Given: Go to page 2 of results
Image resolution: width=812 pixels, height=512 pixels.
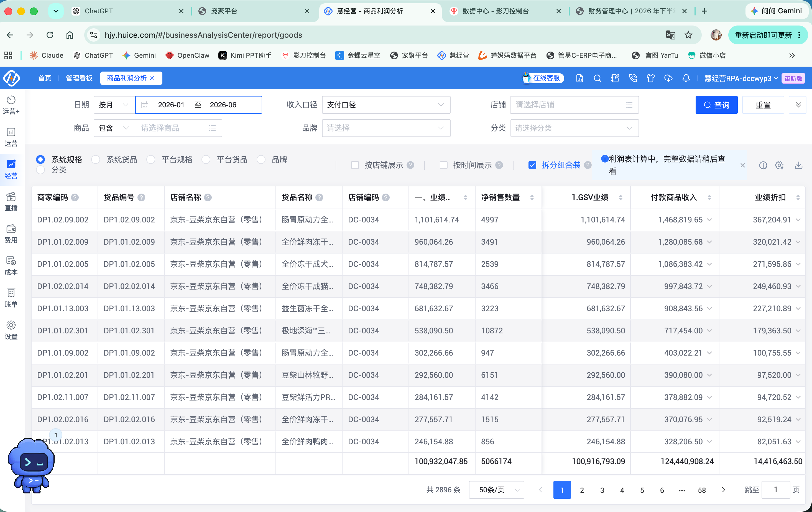Looking at the screenshot, I should [x=582, y=490].
